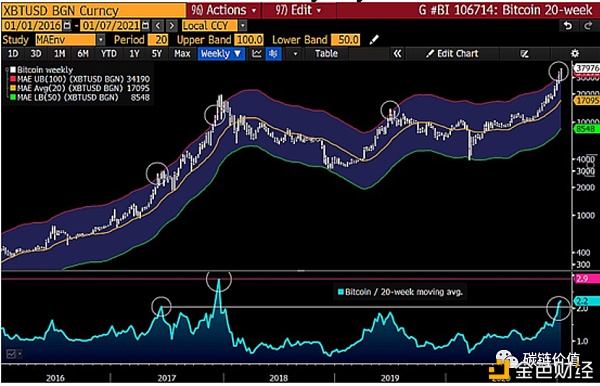Viewport: 600px width, 386px height.
Task: Click the 8548 lower band axis label
Action: 587,129
